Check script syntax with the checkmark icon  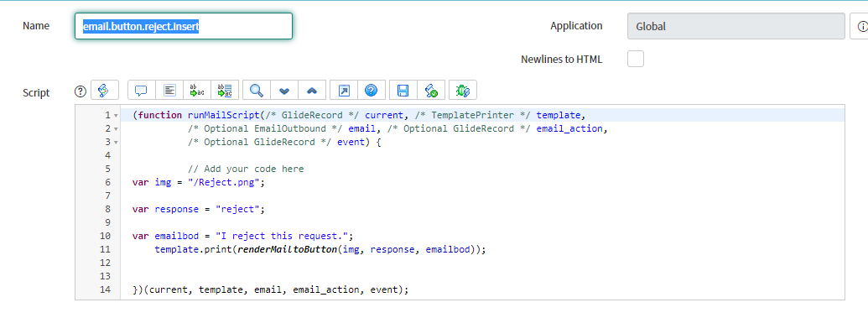click(431, 91)
